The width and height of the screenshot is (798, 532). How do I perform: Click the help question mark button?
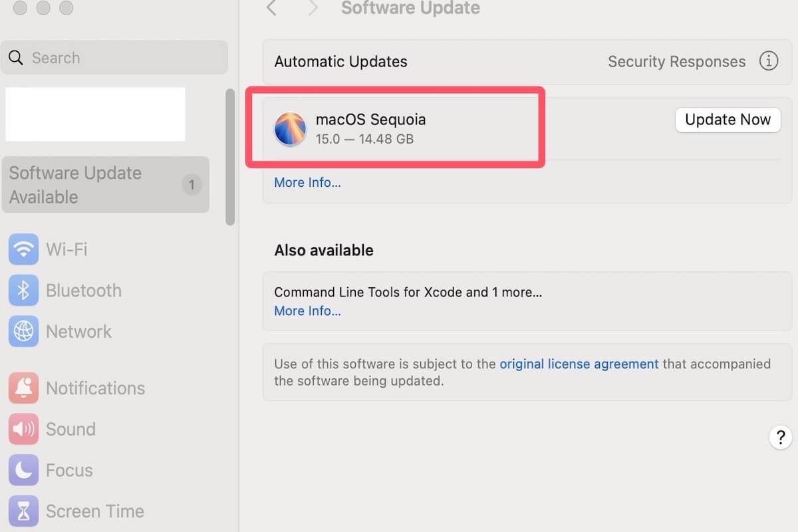pyautogui.click(x=780, y=438)
